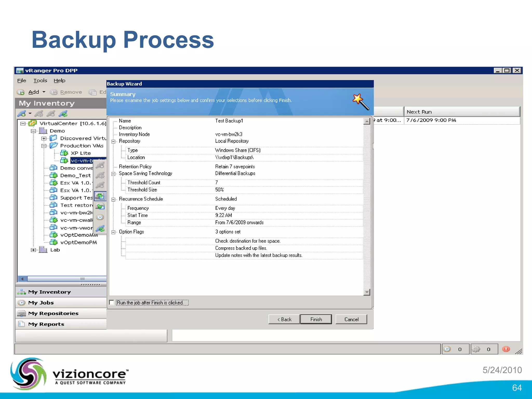The width and height of the screenshot is (532, 399).
Task: Click the Demo datacenter building icon
Action: pos(43,131)
